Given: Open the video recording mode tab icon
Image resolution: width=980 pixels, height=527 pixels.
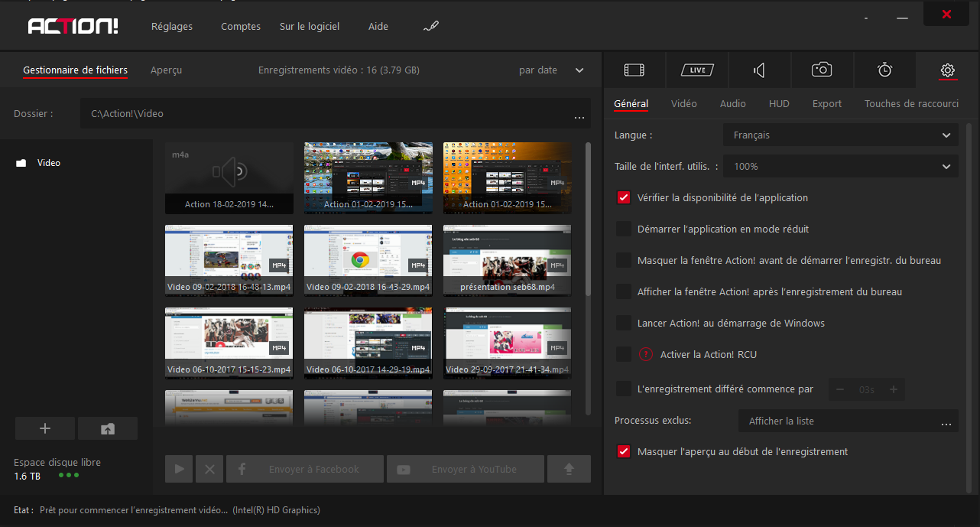Looking at the screenshot, I should tap(634, 70).
